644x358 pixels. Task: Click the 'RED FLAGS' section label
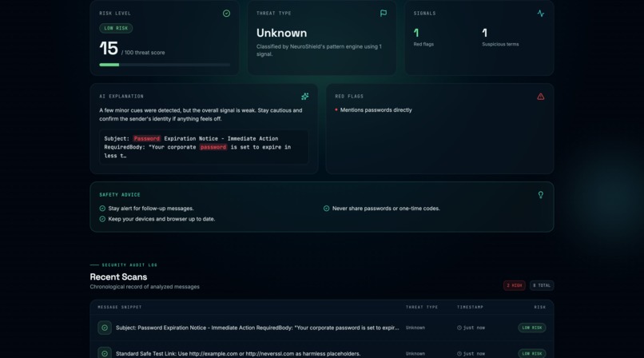pos(349,97)
